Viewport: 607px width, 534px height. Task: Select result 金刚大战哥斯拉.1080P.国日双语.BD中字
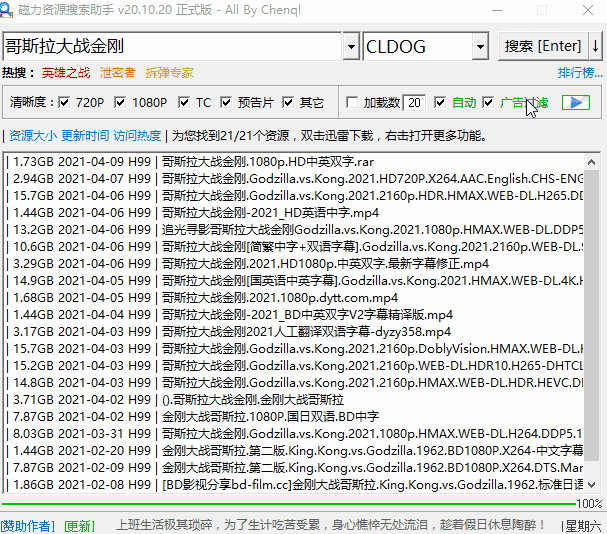[295, 417]
